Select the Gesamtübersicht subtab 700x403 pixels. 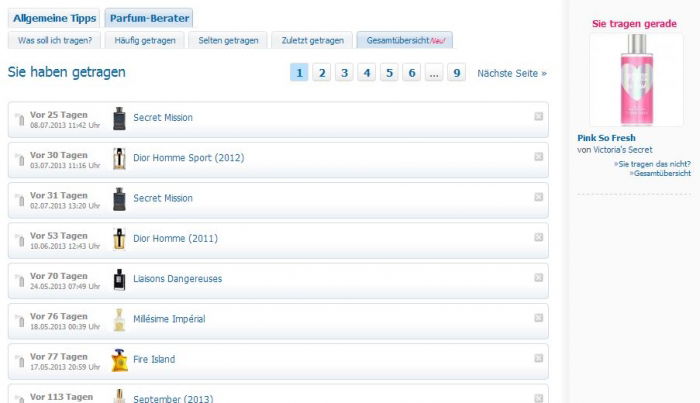pos(405,40)
